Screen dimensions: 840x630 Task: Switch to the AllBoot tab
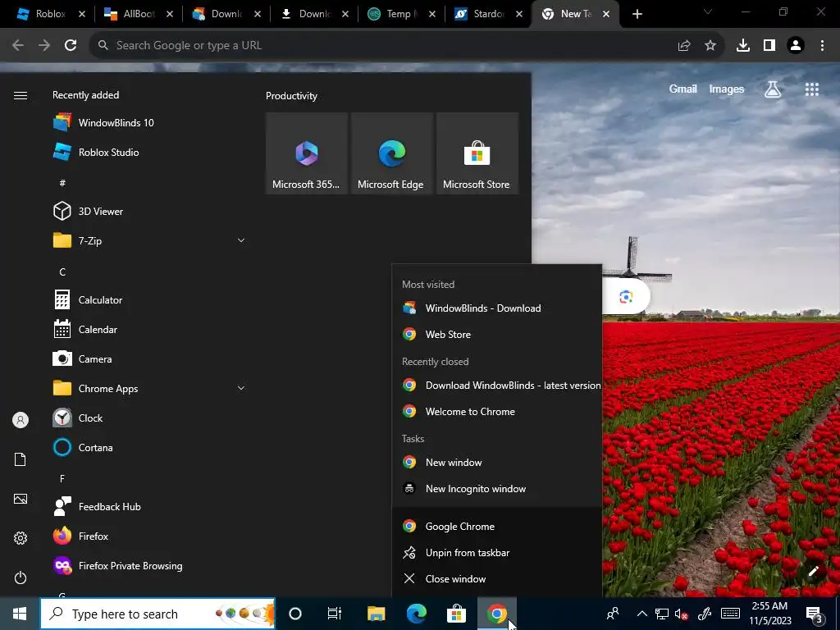click(138, 14)
